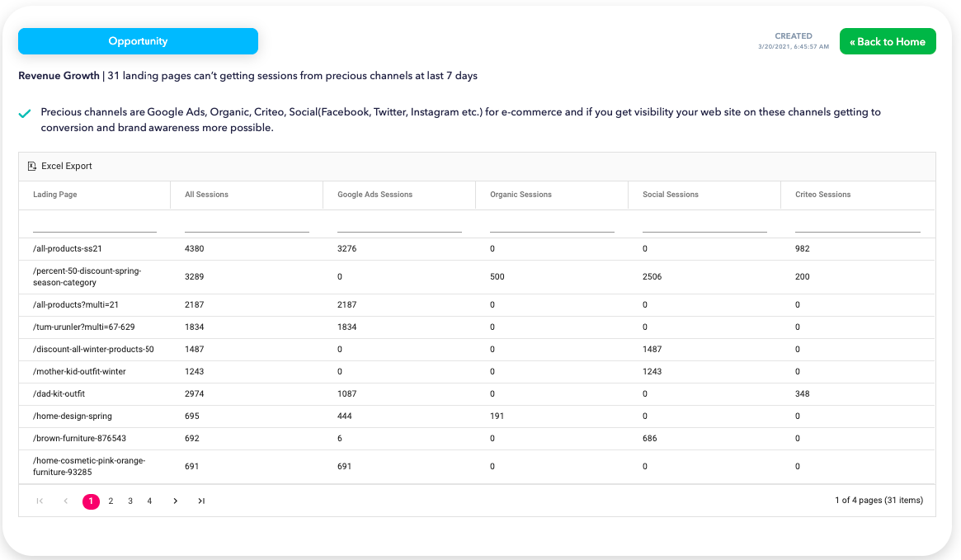Open page 3 of results

click(x=130, y=501)
